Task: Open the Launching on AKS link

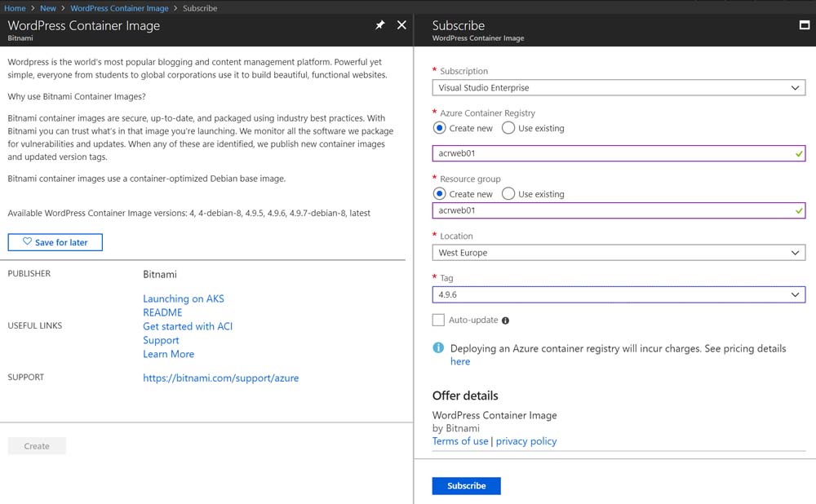Action: click(183, 298)
